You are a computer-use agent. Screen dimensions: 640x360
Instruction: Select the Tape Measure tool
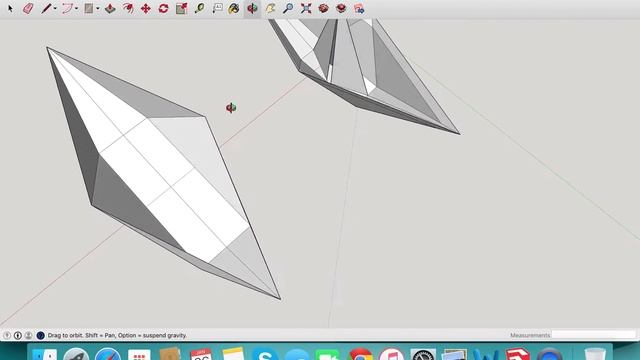pyautogui.click(x=199, y=8)
